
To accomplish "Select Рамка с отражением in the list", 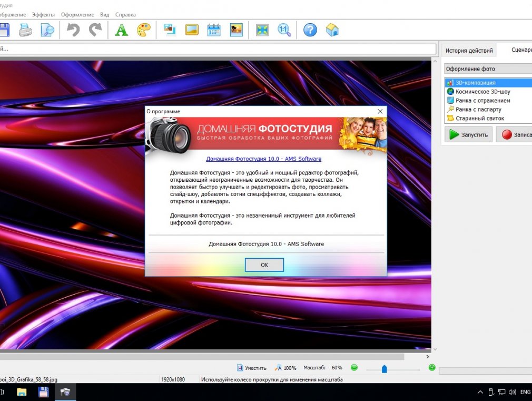I will (489, 101).
